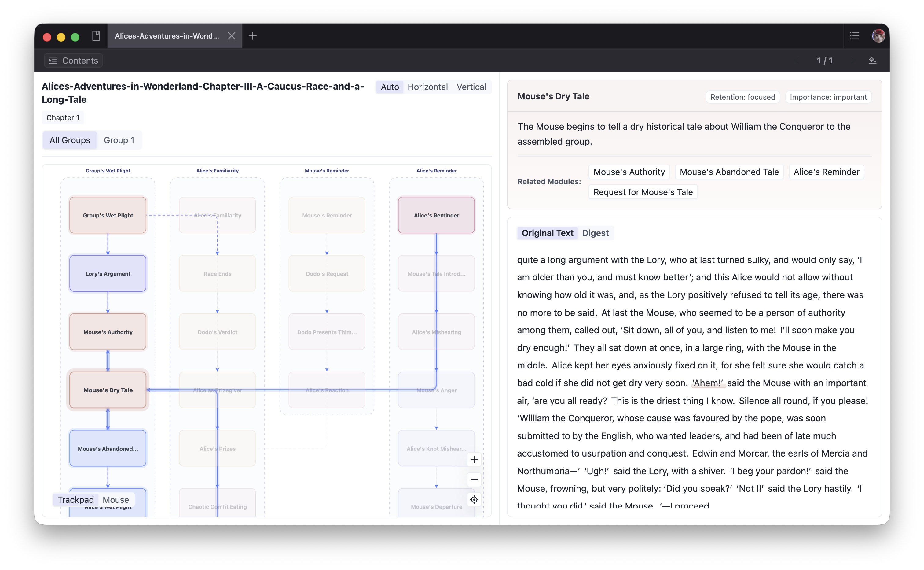Select the Lory's Argument node
This screenshot has width=924, height=570.
pyautogui.click(x=108, y=274)
